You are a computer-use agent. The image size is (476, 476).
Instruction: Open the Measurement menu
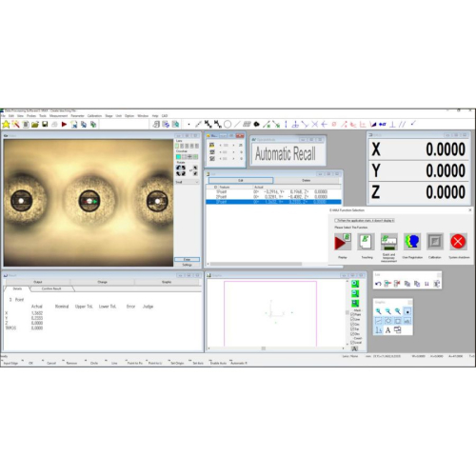coord(58,116)
